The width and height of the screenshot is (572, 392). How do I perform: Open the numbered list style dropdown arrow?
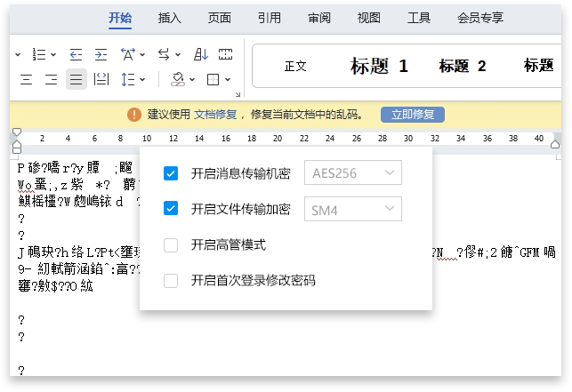53,55
